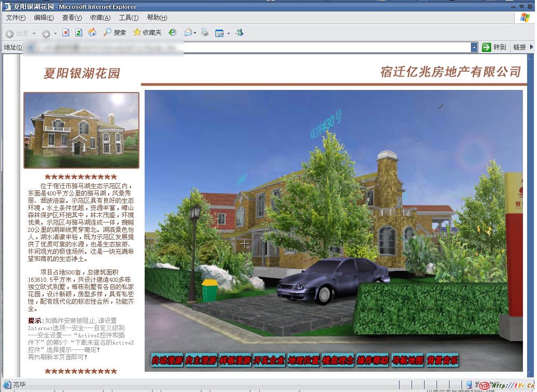Image resolution: width=537 pixels, height=392 pixels.
Task: Open the 文件(F) menu
Action: click(x=16, y=18)
